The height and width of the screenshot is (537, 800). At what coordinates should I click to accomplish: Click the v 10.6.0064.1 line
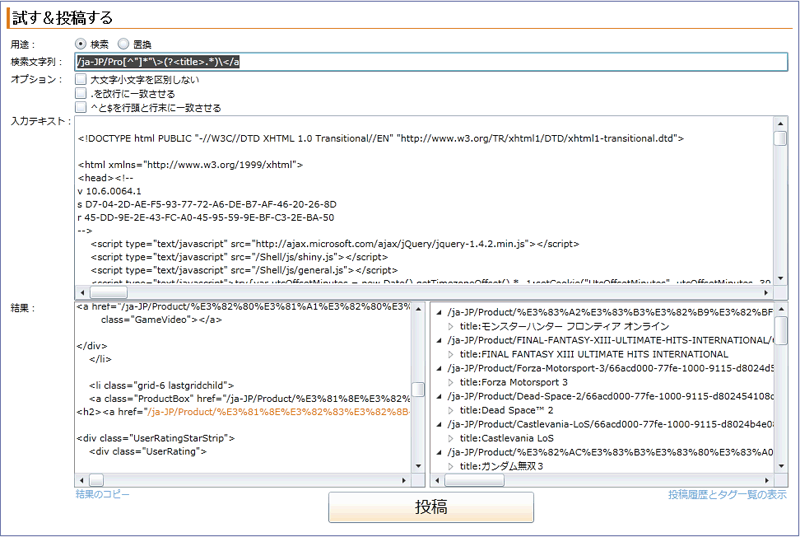tap(109, 191)
